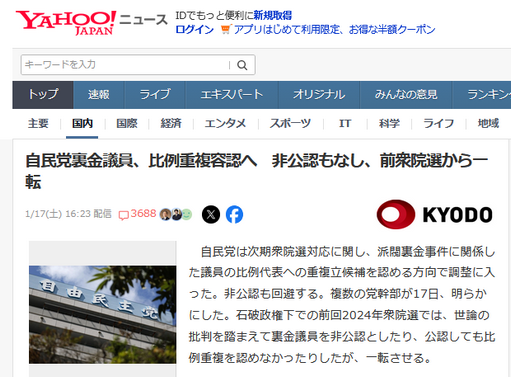Open the 速報 navigation tab
This screenshot has height=377, width=511.
coord(99,95)
